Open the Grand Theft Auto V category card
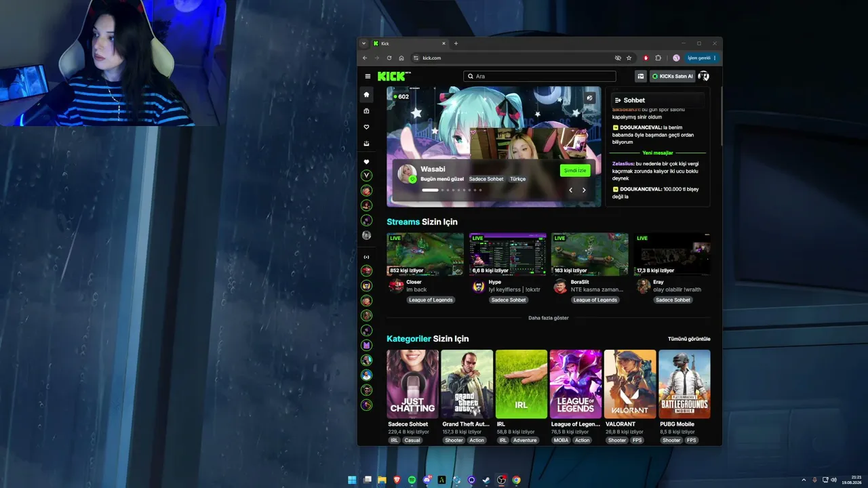The image size is (868, 488). [x=467, y=384]
